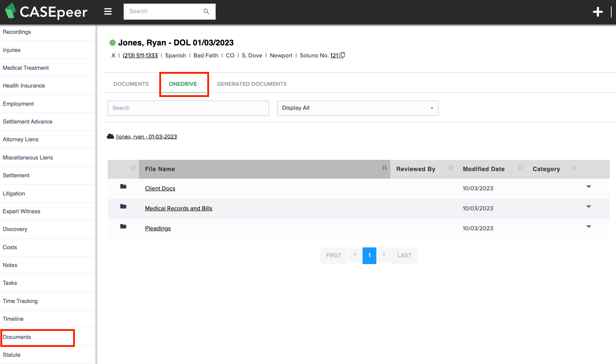Open Expert Witness section
This screenshot has width=616, height=364.
pyautogui.click(x=21, y=211)
